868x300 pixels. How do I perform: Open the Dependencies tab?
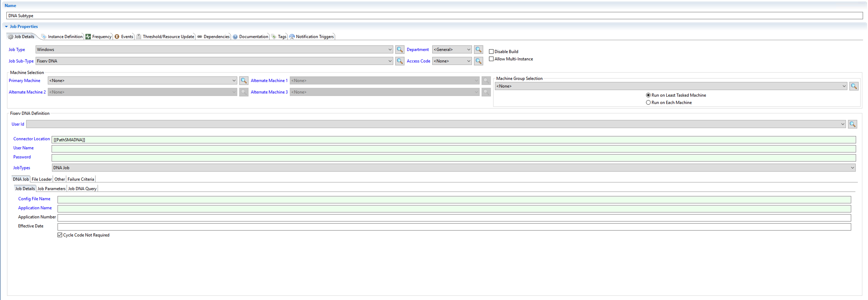[x=213, y=37]
